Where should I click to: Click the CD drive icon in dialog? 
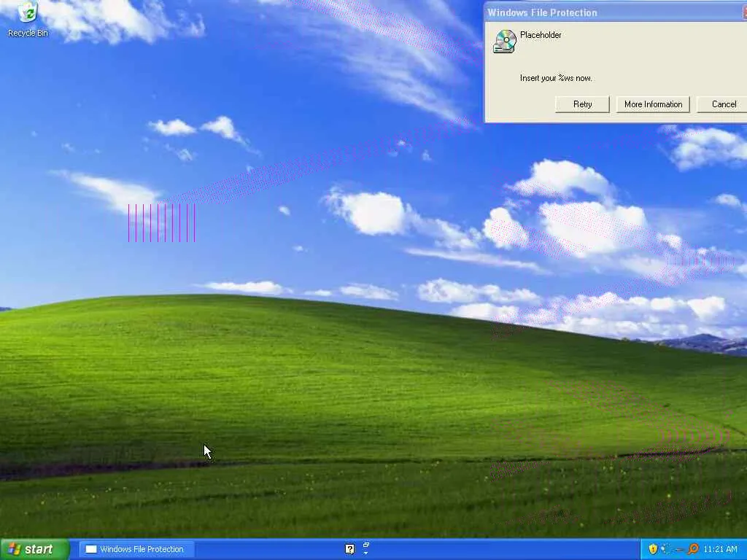pyautogui.click(x=505, y=42)
